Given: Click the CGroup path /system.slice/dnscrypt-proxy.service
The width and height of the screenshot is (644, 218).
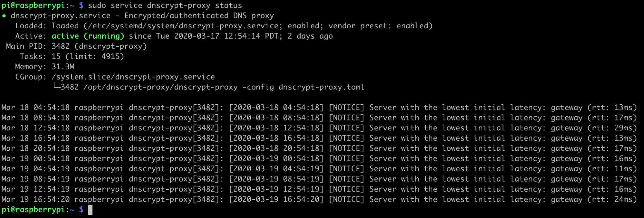Looking at the screenshot, I should point(133,77).
